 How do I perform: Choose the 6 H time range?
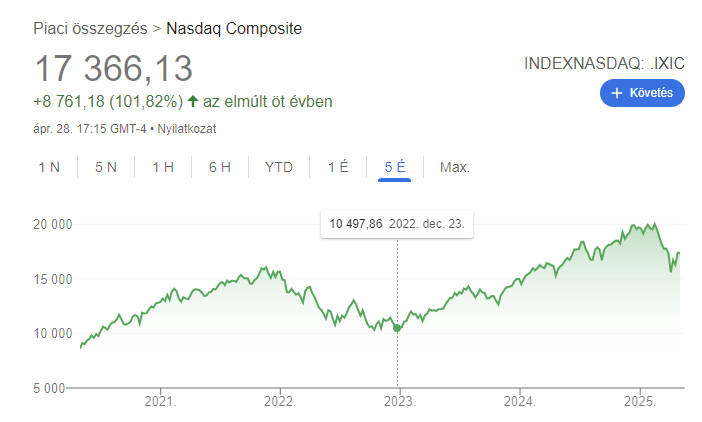tap(220, 167)
